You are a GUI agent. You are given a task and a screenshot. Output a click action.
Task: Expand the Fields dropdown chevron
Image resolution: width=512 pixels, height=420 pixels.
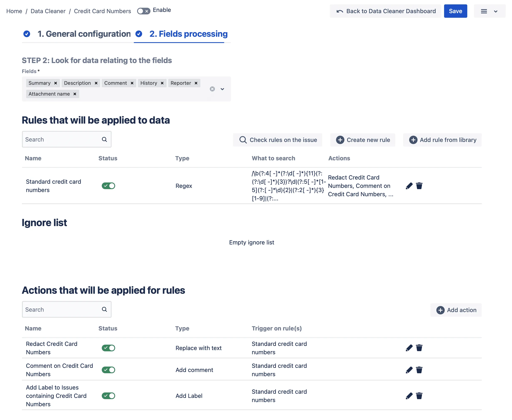coord(222,89)
